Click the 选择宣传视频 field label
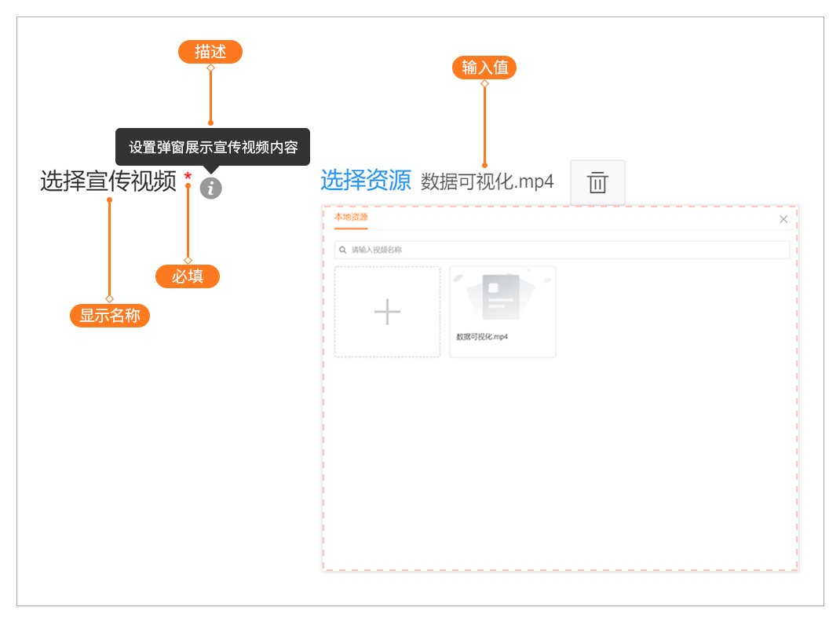840x622 pixels. tap(108, 181)
